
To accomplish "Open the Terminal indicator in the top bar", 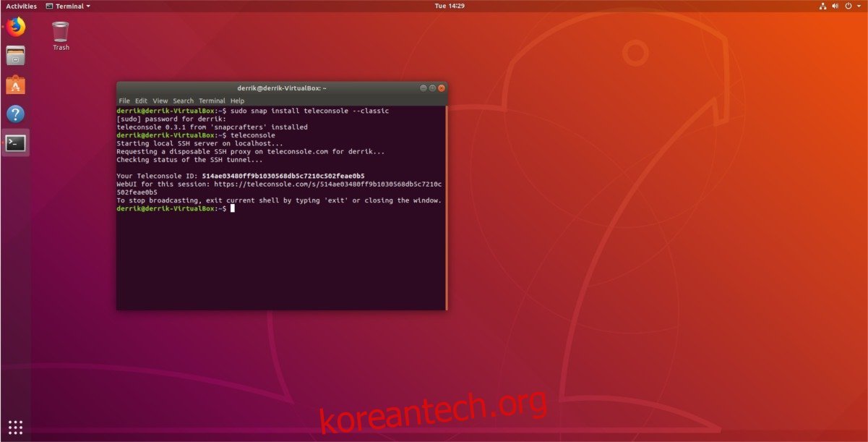I will point(69,6).
